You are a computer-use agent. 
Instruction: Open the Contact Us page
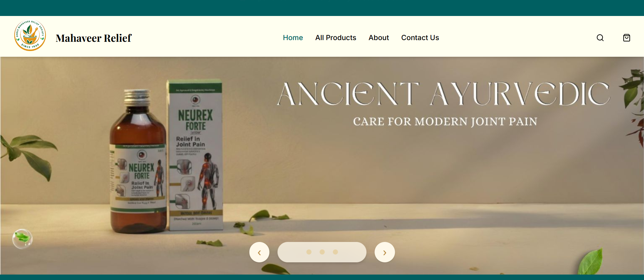pos(420,38)
